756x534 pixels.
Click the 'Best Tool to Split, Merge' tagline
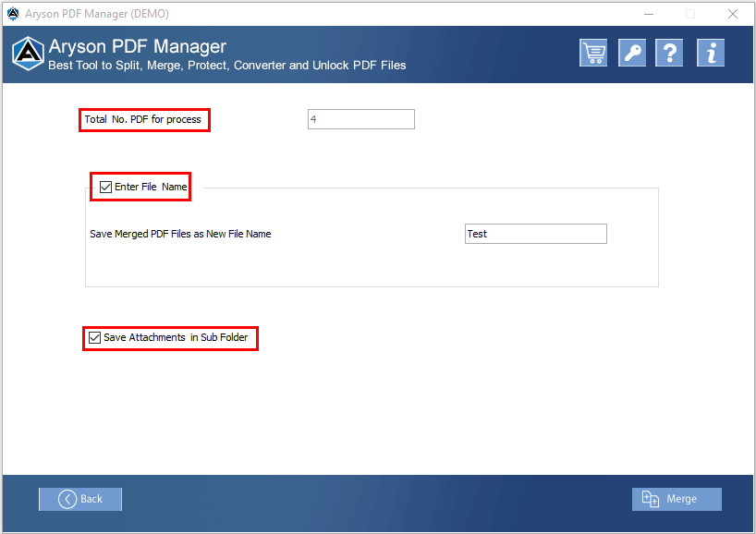227,66
